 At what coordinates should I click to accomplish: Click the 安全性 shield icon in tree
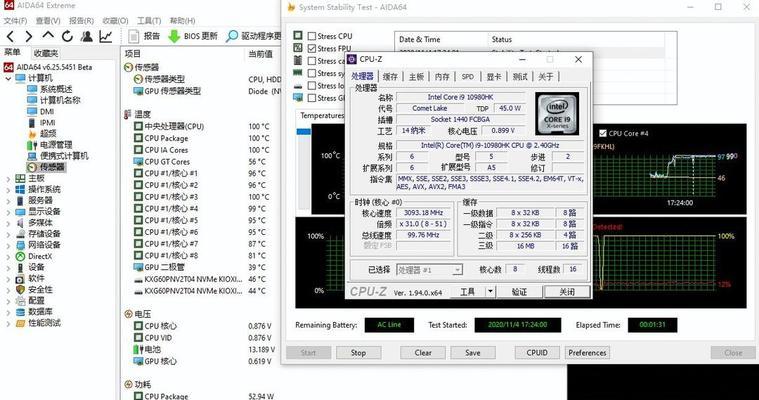pyautogui.click(x=20, y=290)
